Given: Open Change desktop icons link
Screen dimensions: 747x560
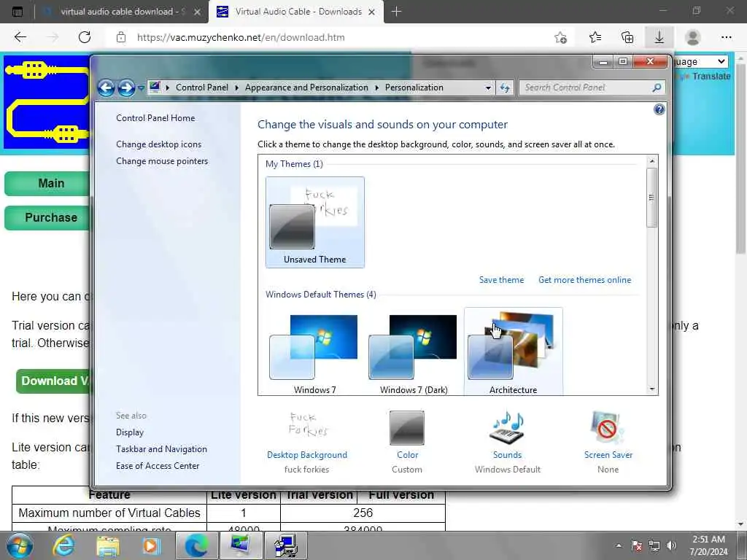Looking at the screenshot, I should (x=158, y=144).
